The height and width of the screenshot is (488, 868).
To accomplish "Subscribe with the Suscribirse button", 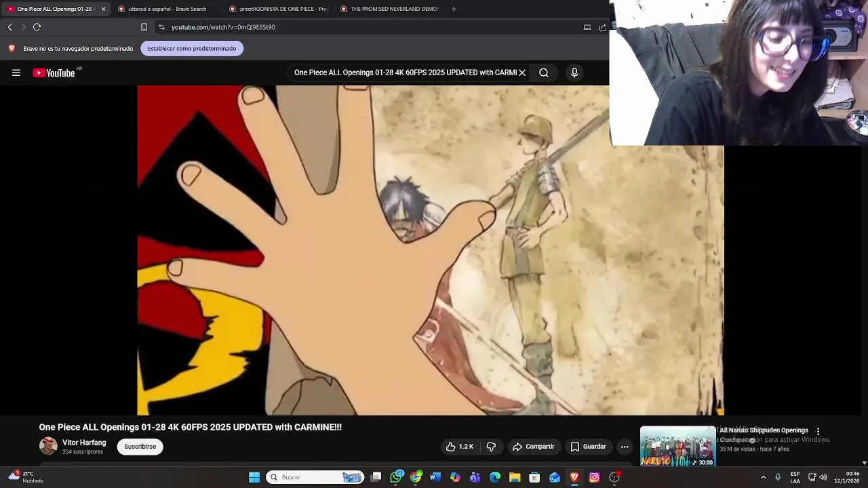I will point(140,447).
